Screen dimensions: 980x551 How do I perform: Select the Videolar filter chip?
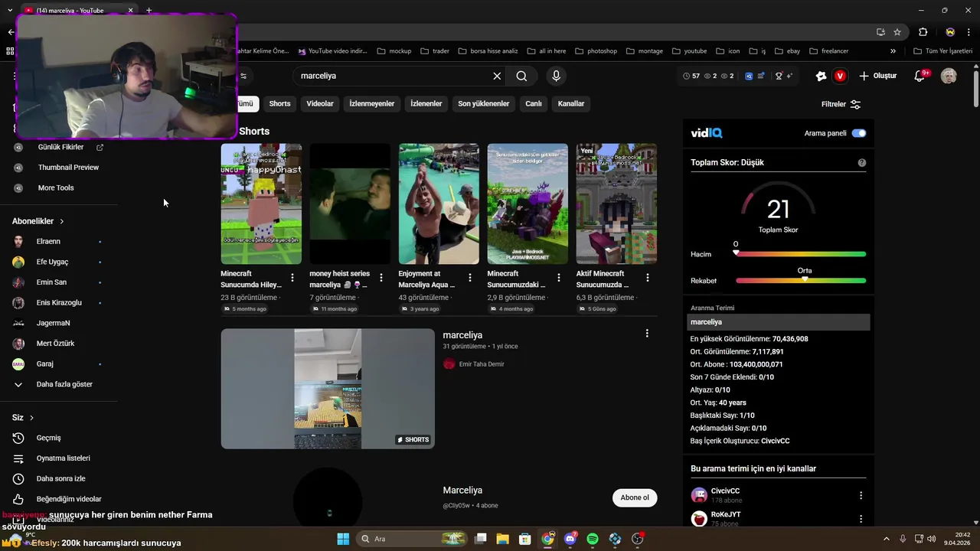click(x=320, y=103)
